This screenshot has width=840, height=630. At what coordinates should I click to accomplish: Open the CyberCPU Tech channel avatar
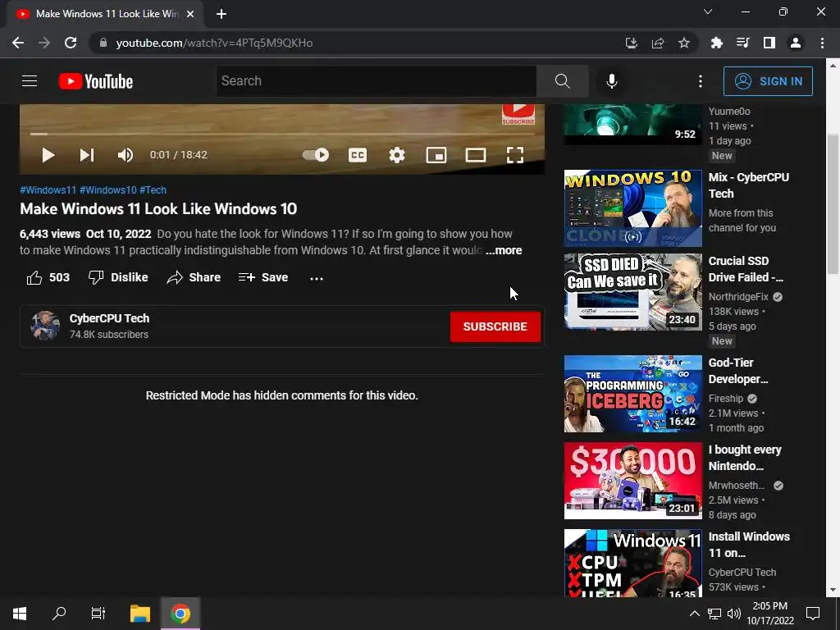[45, 326]
